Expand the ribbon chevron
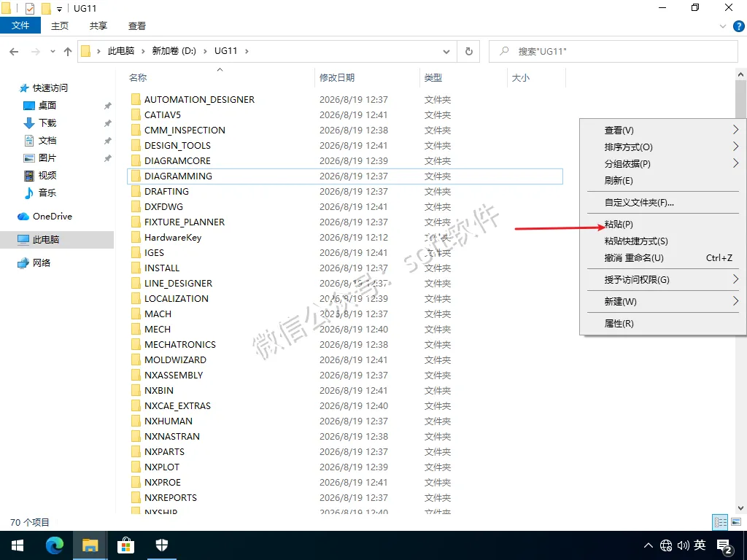 coord(723,26)
